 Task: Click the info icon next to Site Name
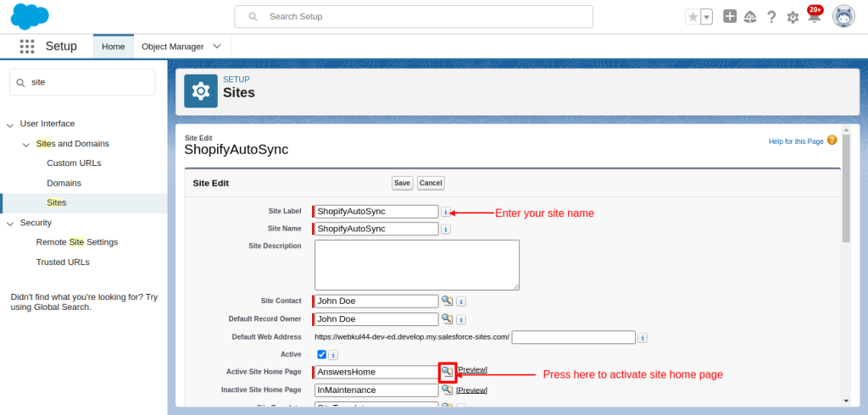446,229
